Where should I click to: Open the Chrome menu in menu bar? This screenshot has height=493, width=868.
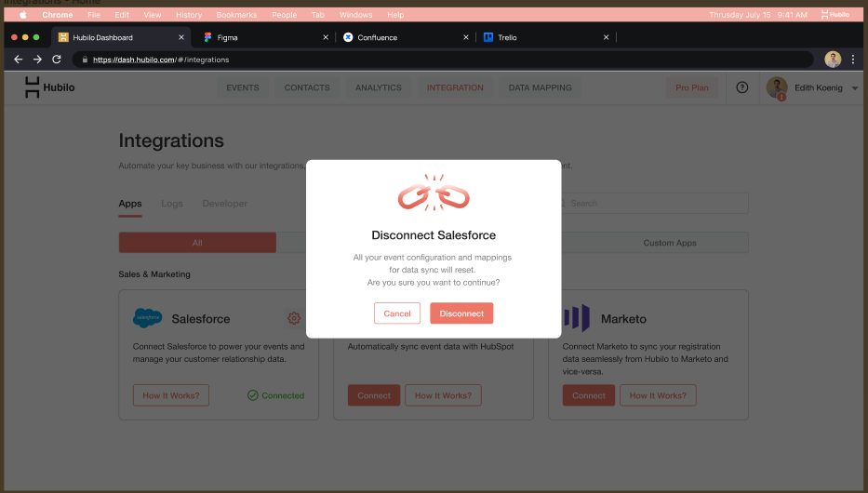coord(58,15)
